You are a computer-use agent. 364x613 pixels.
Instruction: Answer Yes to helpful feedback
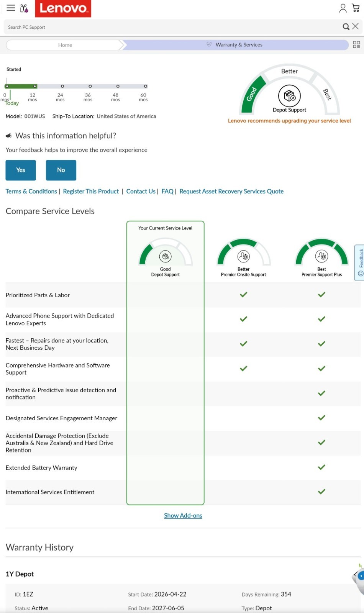21,170
